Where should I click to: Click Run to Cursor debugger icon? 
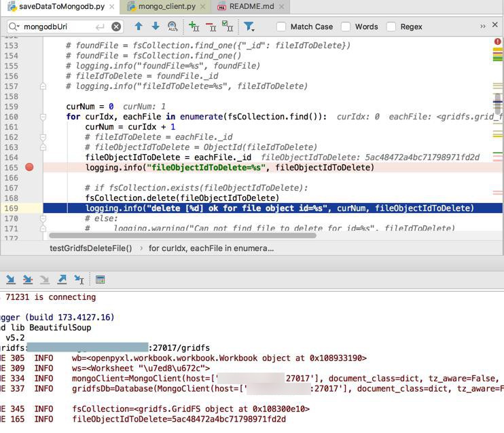point(79,280)
